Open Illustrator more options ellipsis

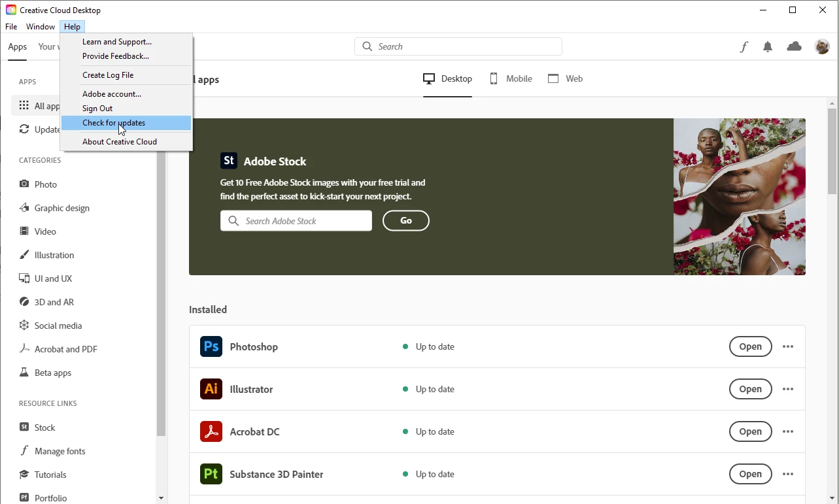tap(788, 389)
